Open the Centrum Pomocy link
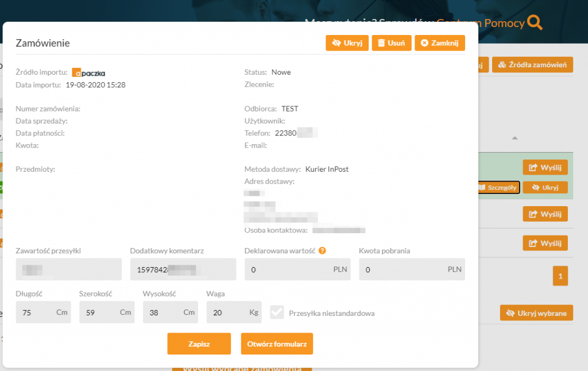Screen dimensions: 588x371 click(489, 23)
